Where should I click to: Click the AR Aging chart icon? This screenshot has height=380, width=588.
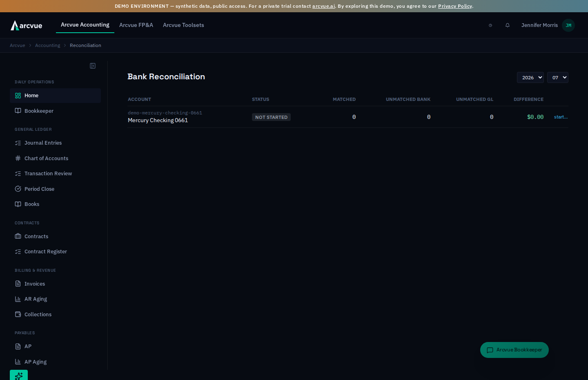pos(18,299)
